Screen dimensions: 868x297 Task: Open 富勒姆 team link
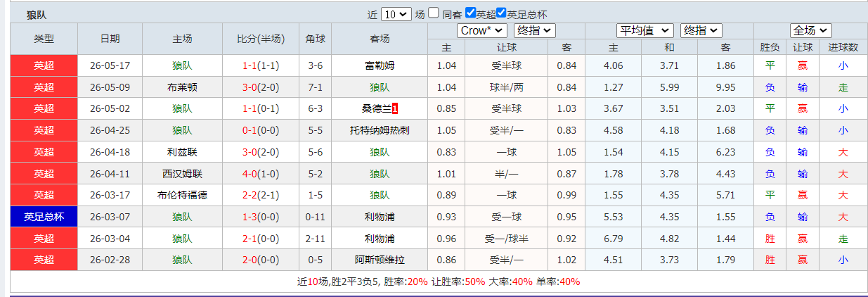point(380,66)
